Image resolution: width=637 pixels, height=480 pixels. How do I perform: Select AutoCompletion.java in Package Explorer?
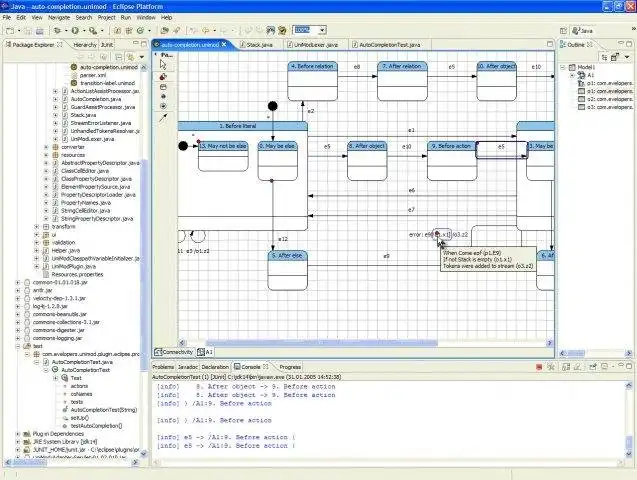point(93,100)
